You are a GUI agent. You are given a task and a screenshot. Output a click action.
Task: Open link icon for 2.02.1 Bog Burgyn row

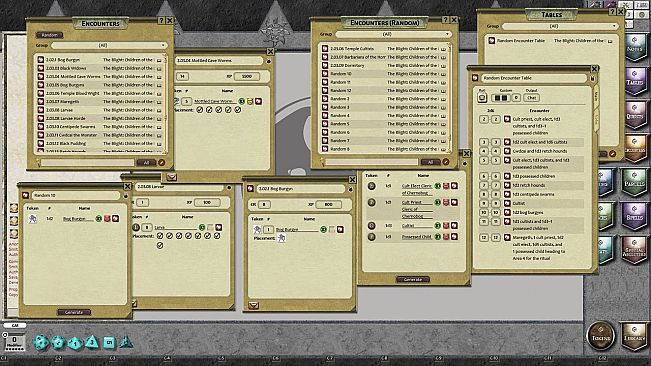pyautogui.click(x=41, y=60)
